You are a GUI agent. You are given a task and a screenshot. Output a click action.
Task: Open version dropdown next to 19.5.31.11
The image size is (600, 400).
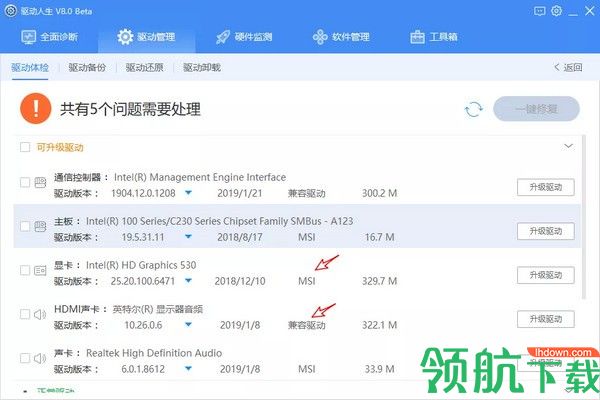coord(188,237)
